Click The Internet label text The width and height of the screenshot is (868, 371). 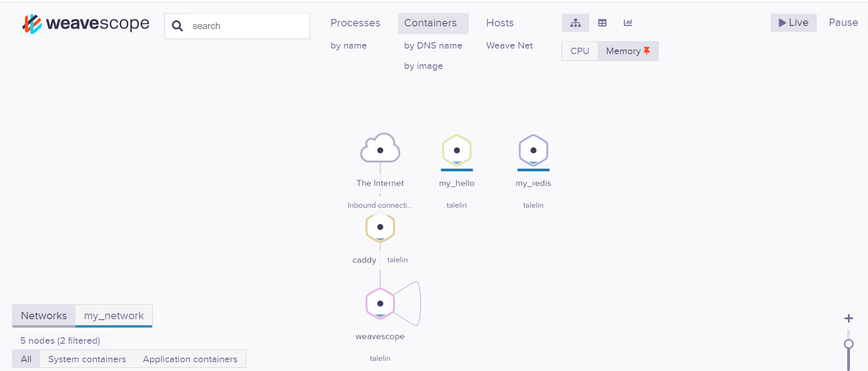[380, 183]
